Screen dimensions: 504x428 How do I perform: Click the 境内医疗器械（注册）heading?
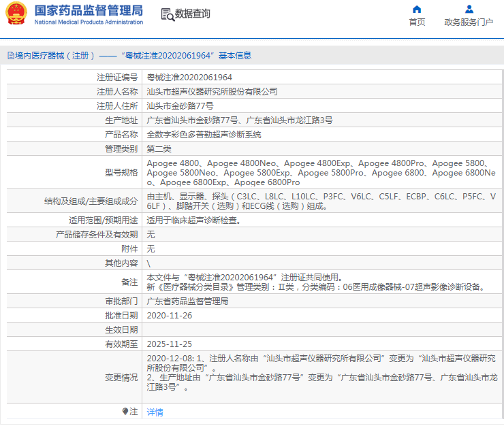55,56
